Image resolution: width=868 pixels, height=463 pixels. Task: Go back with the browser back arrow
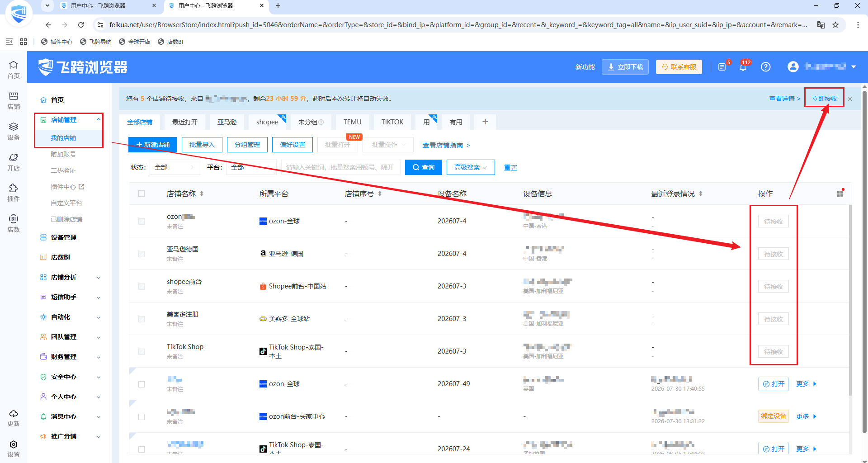48,25
